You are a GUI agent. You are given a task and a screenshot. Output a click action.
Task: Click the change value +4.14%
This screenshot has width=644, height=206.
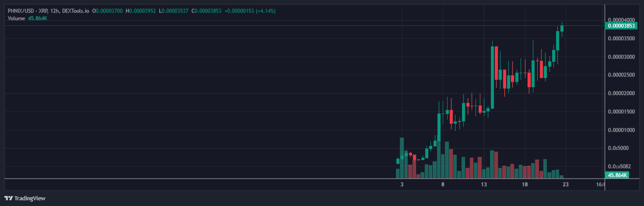tap(265, 11)
